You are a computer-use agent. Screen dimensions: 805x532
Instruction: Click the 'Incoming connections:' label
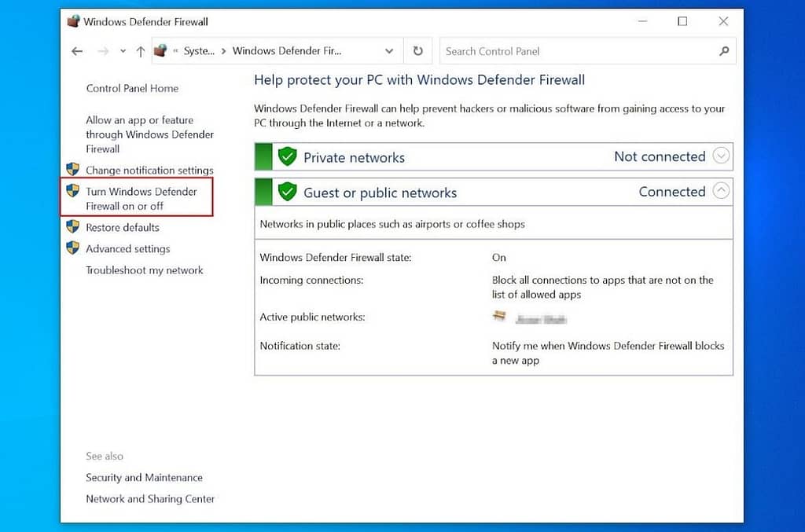[311, 280]
